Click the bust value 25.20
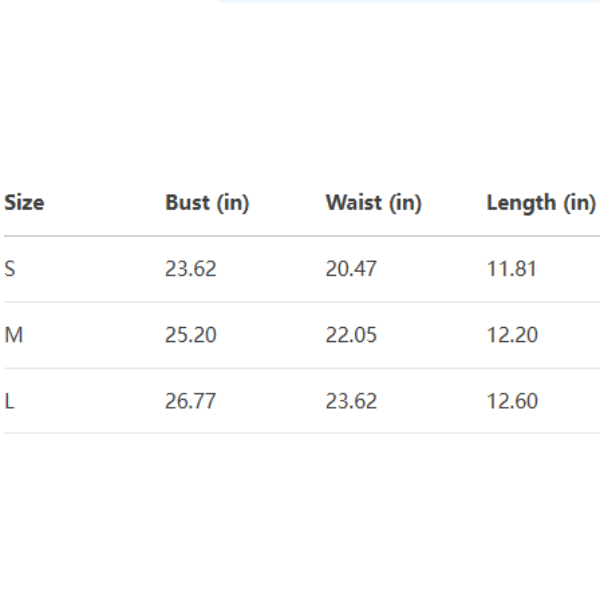This screenshot has width=600, height=600. pos(190,335)
